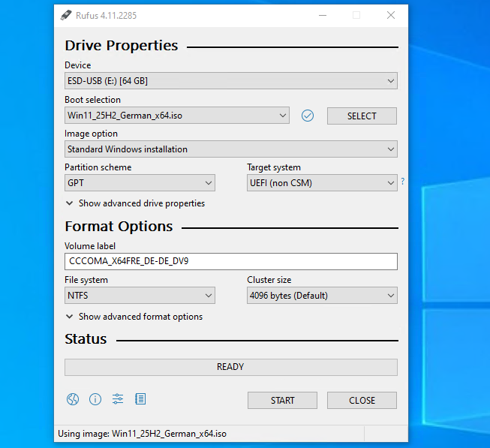Click the Cluster size label
Image resolution: width=490 pixels, height=448 pixels.
click(x=269, y=280)
